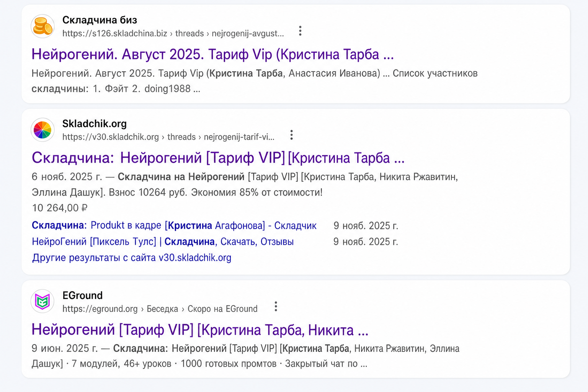Open the three-dot menu for the Skladchik.org result

pyautogui.click(x=292, y=135)
